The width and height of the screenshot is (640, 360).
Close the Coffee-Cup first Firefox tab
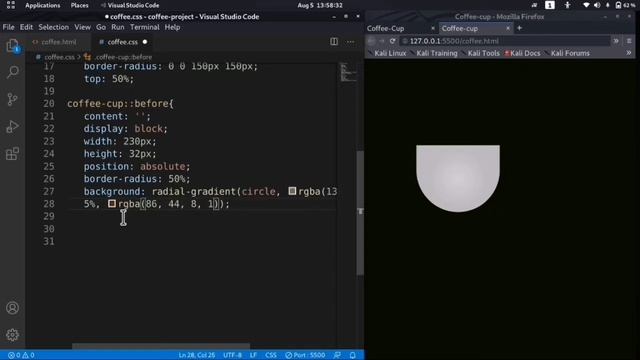tap(433, 28)
